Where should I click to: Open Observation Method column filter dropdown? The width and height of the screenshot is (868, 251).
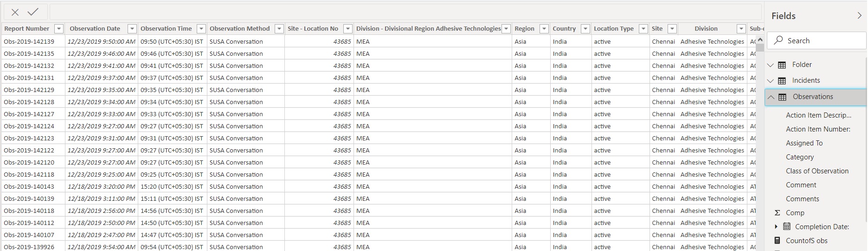coord(279,29)
